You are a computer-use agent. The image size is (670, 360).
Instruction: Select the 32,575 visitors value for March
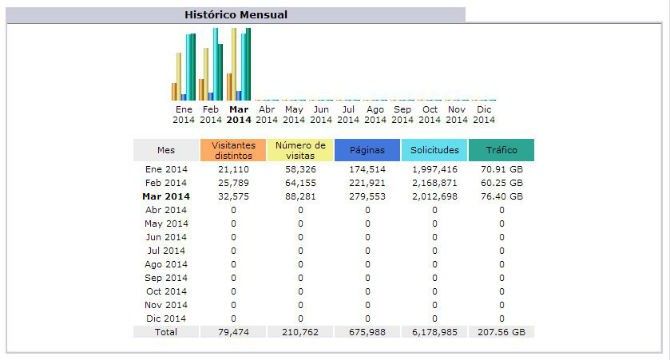(x=233, y=196)
